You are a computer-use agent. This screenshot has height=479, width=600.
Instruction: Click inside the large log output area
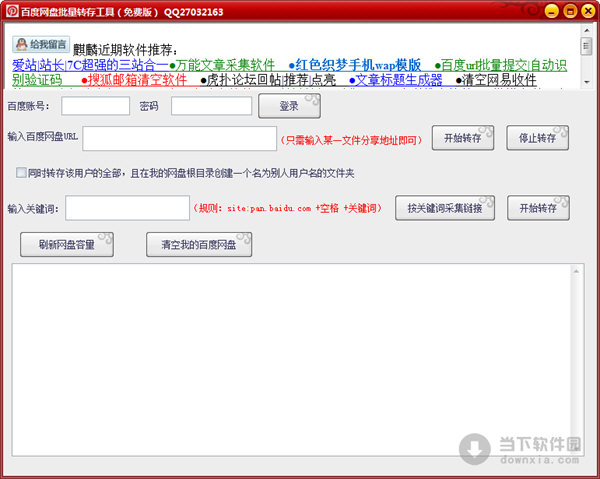292,360
